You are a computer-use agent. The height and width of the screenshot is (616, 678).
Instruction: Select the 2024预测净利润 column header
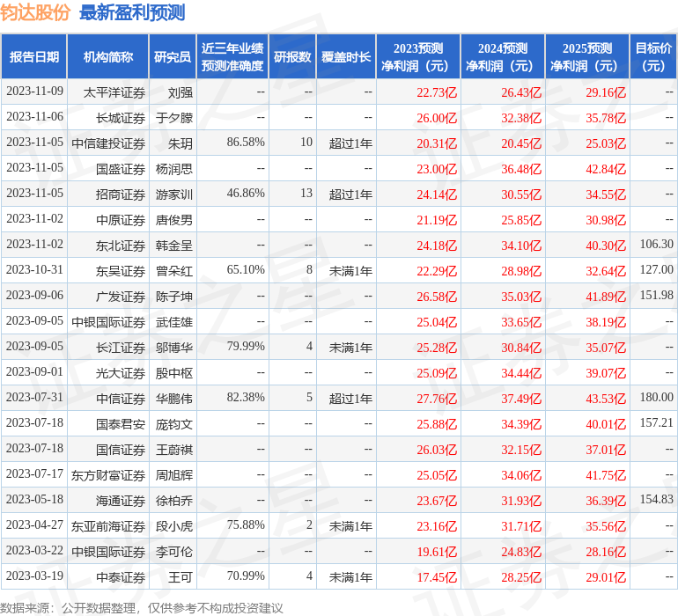click(503, 56)
